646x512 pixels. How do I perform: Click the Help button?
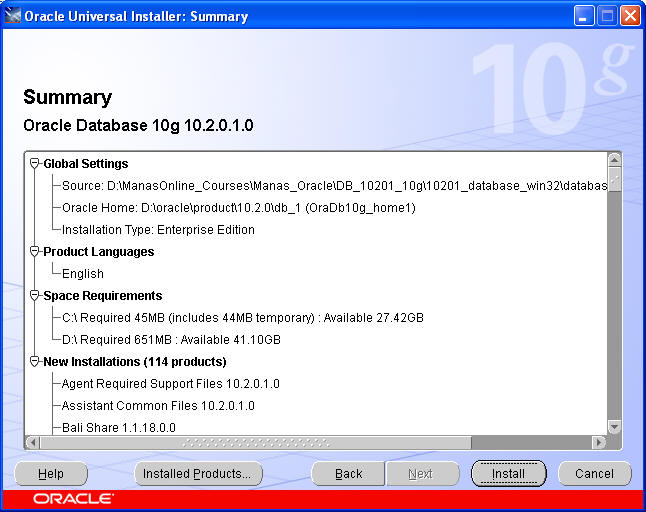coord(51,473)
